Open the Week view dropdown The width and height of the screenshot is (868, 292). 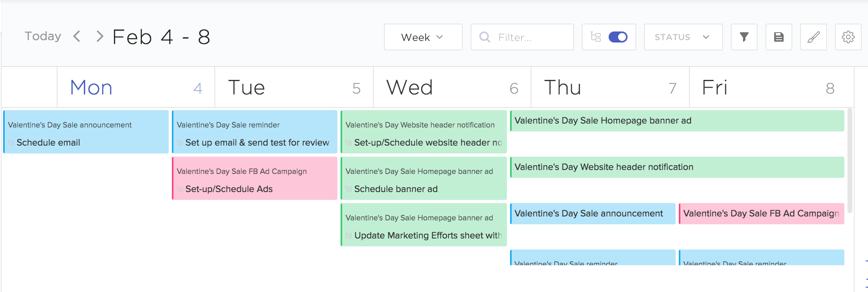(x=423, y=37)
